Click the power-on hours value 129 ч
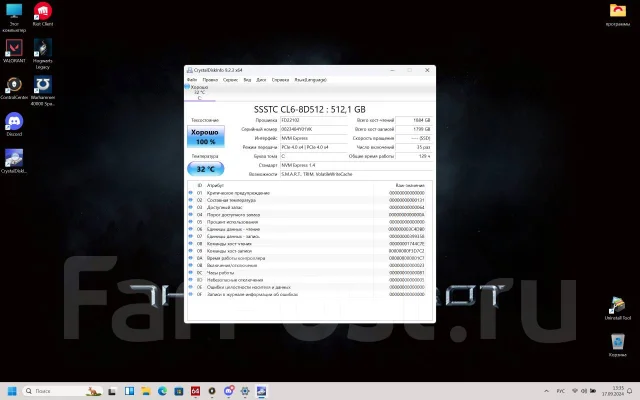The image size is (640, 400). point(413,156)
